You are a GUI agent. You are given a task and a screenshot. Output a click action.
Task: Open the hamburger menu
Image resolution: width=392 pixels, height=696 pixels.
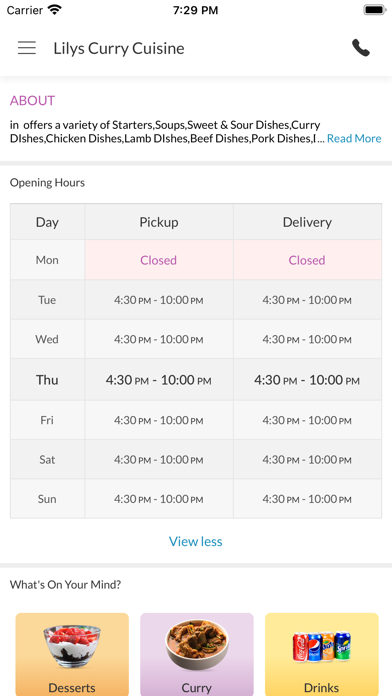[27, 48]
